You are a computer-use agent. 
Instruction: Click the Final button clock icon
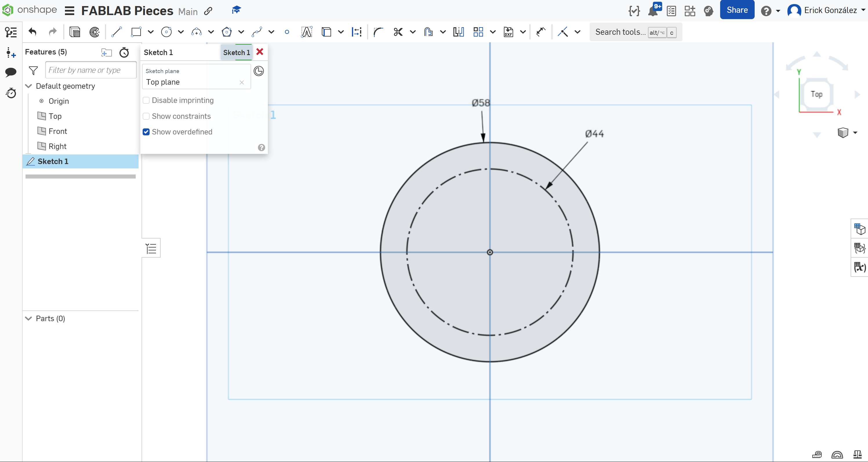(x=259, y=71)
